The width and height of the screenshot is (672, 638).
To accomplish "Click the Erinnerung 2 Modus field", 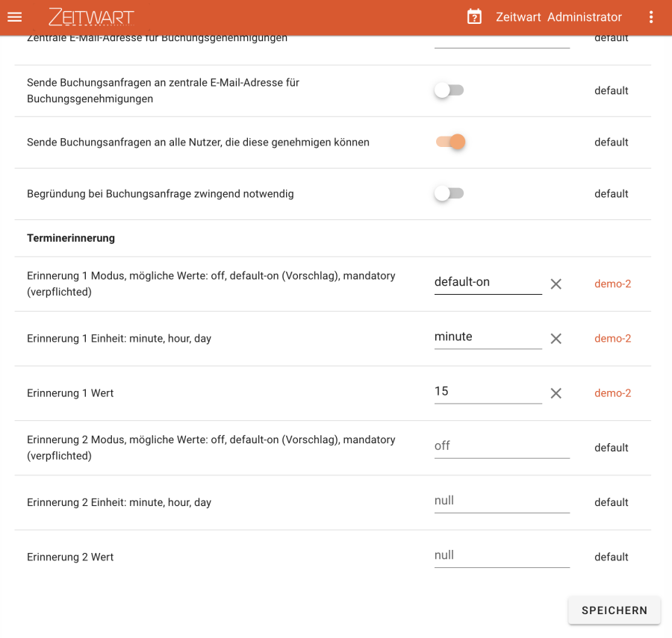I will (502, 446).
